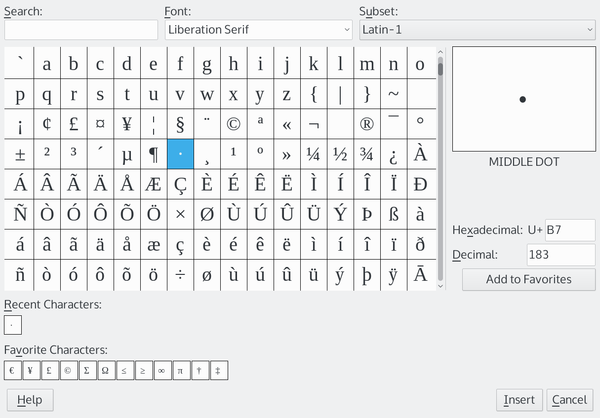This screenshot has width=600, height=418.
Task: Select the copyright sign © in the grid
Action: click(x=233, y=124)
